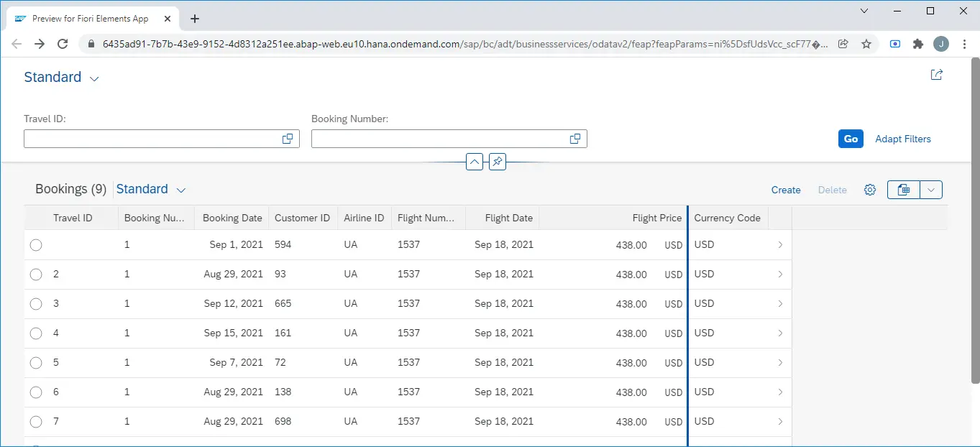Navigate to details of Customer ID 594 row

point(780,245)
